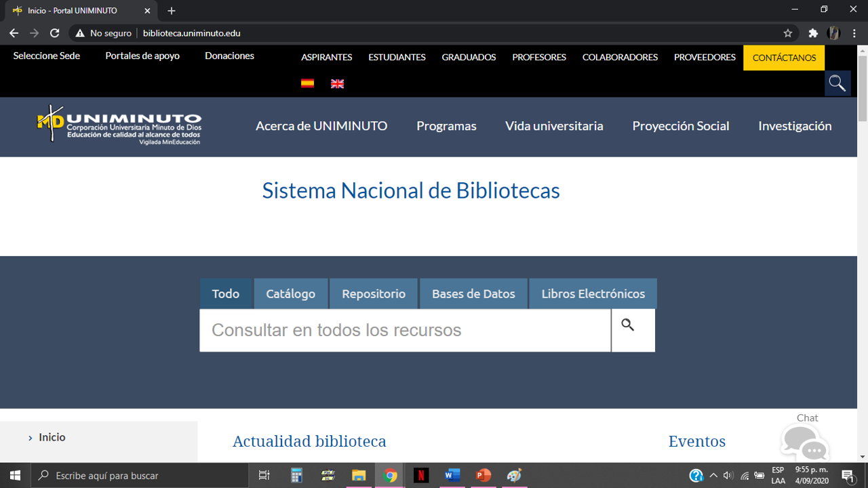
Task: Click the Eventos heading
Action: pyautogui.click(x=697, y=441)
